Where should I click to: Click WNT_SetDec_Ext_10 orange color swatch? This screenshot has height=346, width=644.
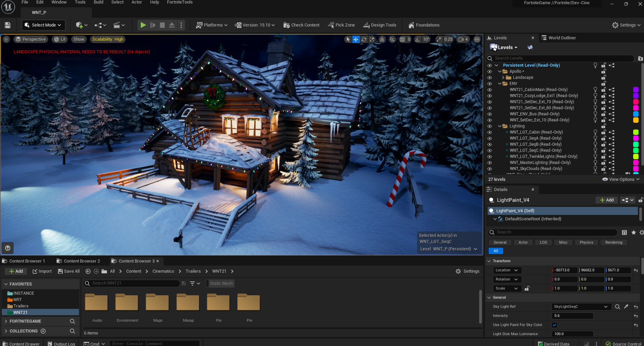(x=636, y=120)
